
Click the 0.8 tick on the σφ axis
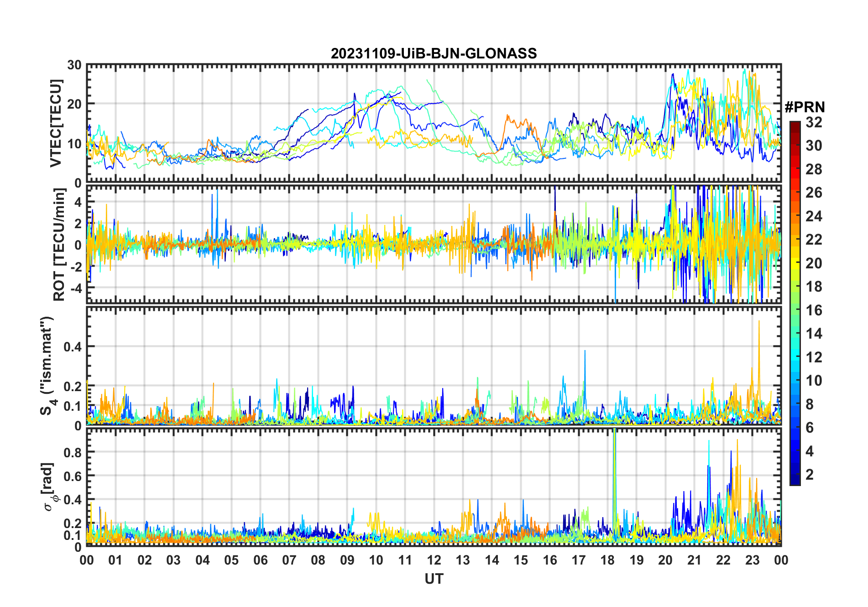click(x=73, y=452)
